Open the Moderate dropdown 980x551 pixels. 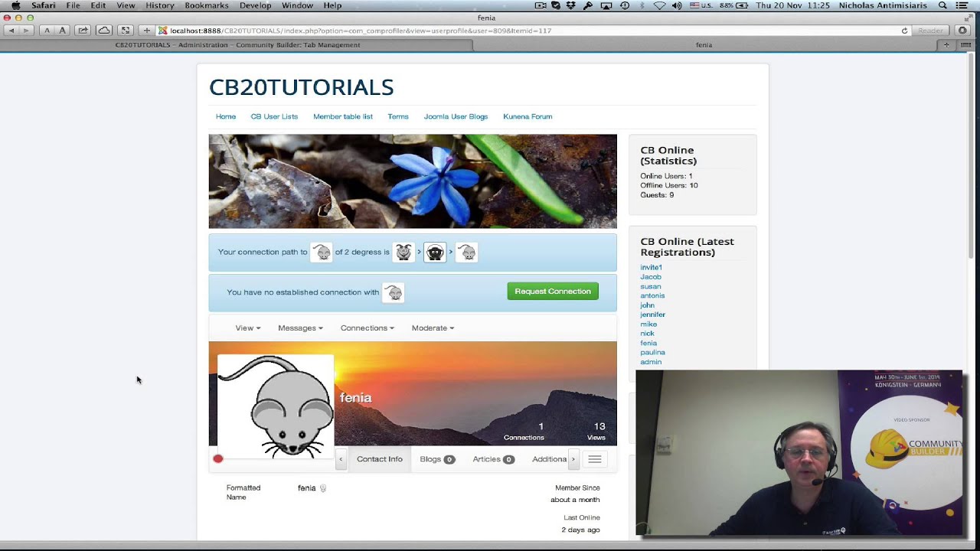(433, 328)
